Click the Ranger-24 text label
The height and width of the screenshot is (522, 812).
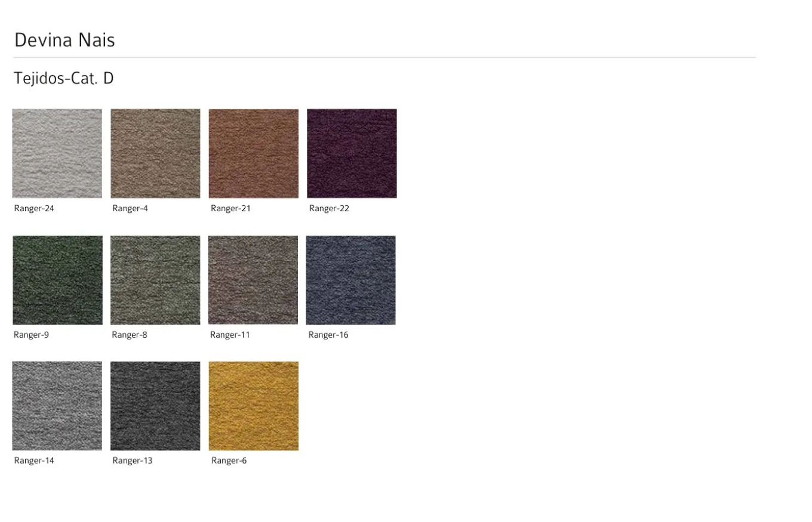[x=34, y=208]
